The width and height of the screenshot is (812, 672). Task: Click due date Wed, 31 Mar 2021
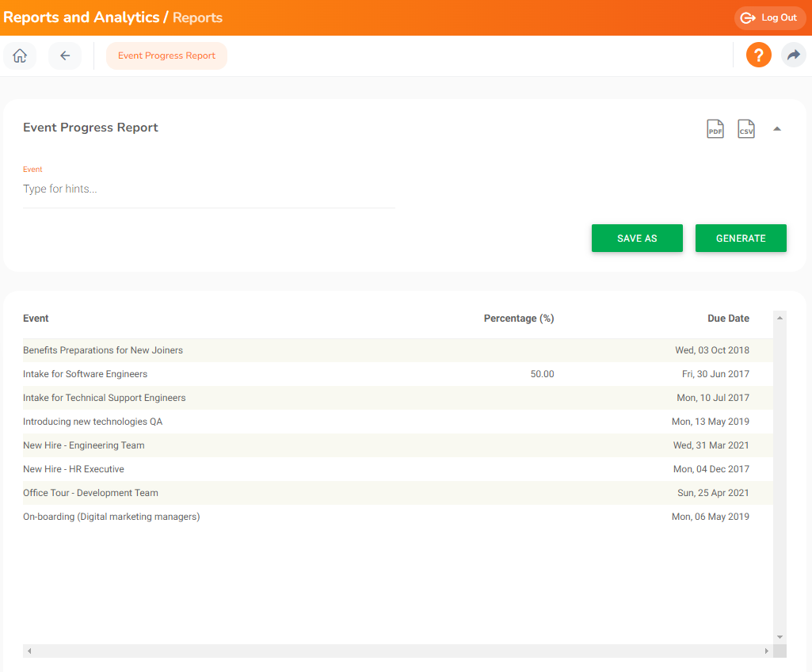[x=711, y=445]
